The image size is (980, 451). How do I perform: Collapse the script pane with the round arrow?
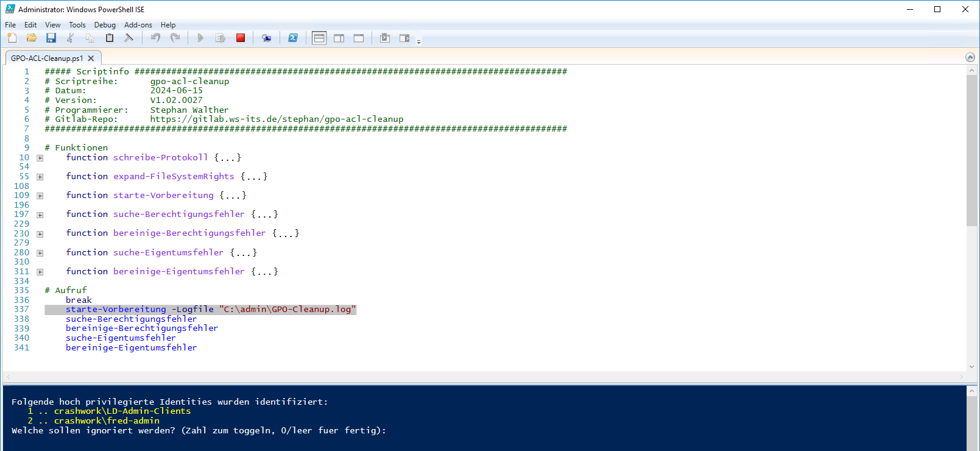(x=970, y=57)
